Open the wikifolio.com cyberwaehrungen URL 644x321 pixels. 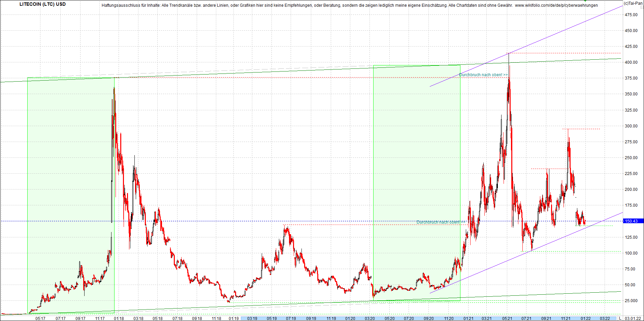(556, 5)
